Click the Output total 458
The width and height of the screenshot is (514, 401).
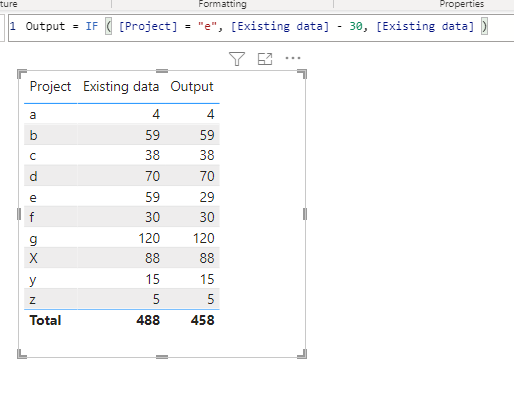(x=202, y=320)
